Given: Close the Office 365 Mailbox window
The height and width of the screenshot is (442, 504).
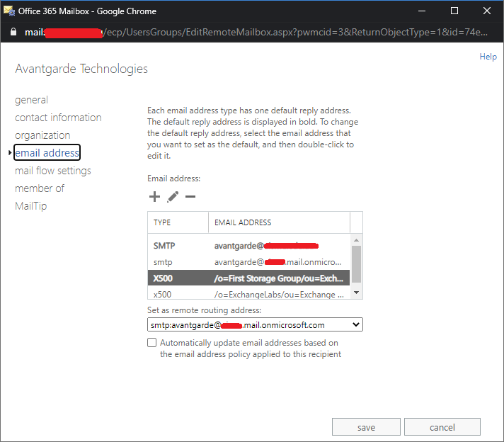Looking at the screenshot, I should pos(486,11).
